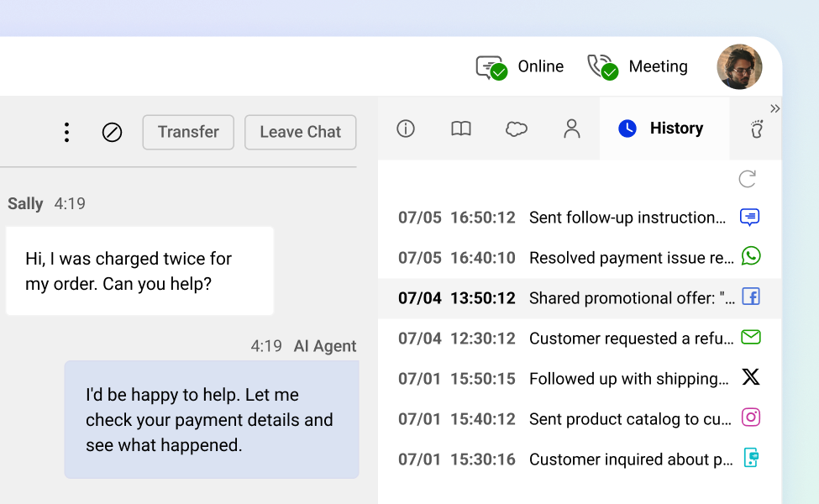Image resolution: width=819 pixels, height=504 pixels.
Task: Click the 07/01 15:30:16 timestamp
Action: pos(456,459)
